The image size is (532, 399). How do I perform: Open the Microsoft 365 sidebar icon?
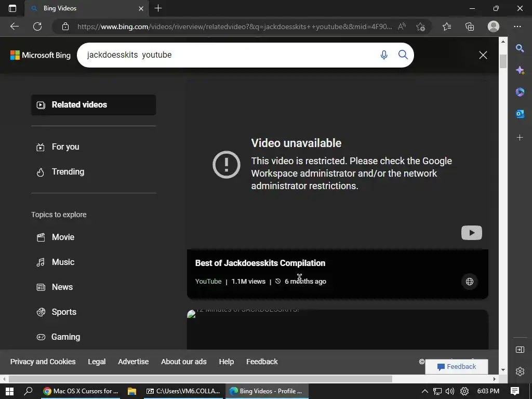tap(520, 92)
